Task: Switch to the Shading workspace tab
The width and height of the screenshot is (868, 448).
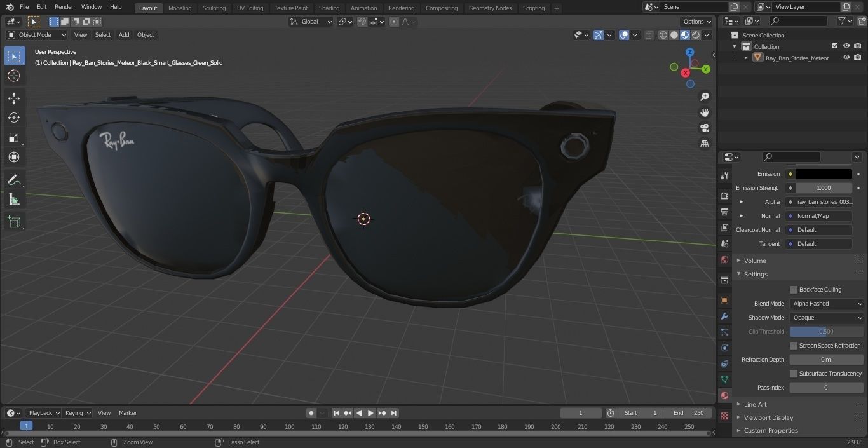Action: (329, 8)
